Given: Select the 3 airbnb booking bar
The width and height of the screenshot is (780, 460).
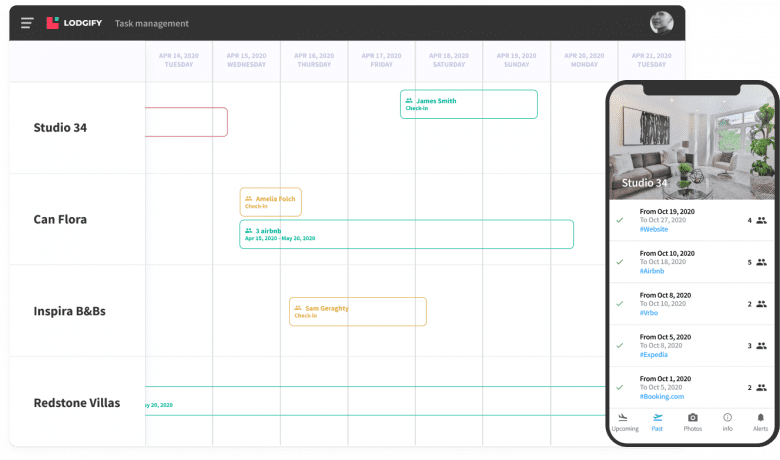Looking at the screenshot, I should [406, 234].
